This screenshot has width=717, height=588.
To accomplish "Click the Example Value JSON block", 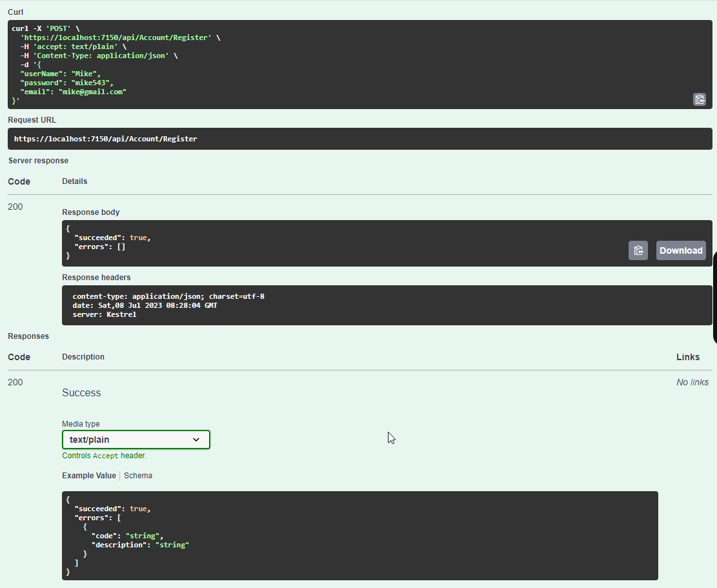I will pyautogui.click(x=360, y=536).
